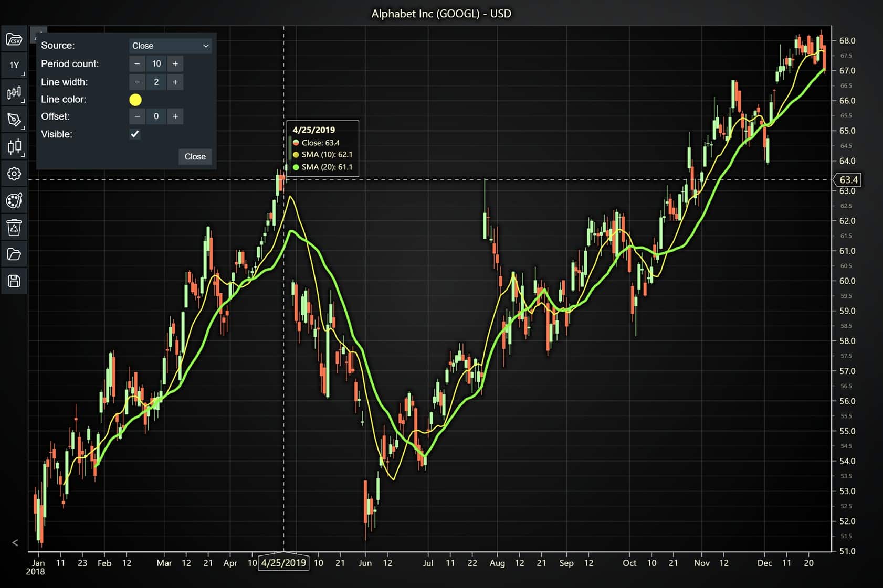Click the floppy disk save icon
883x588 pixels.
coord(14,281)
